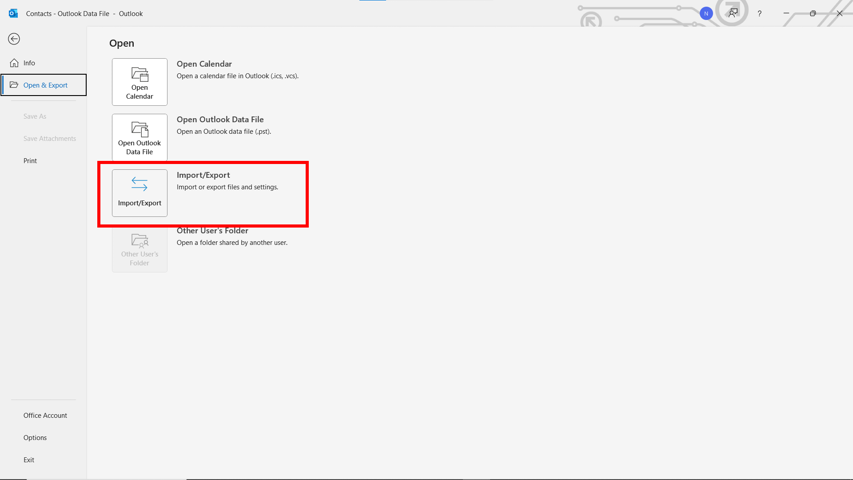Minimize the Outlook window
The width and height of the screenshot is (853, 480).
point(786,13)
